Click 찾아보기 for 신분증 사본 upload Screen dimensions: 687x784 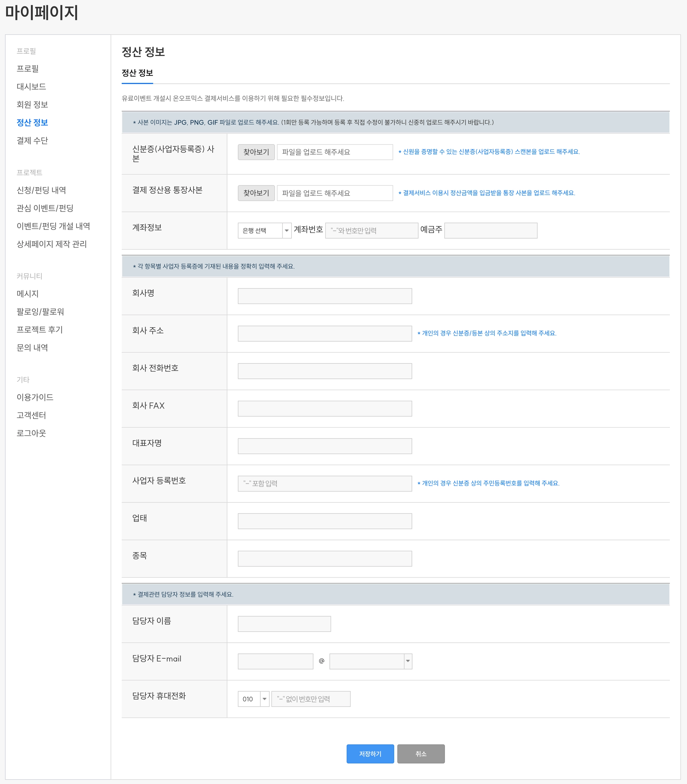256,152
